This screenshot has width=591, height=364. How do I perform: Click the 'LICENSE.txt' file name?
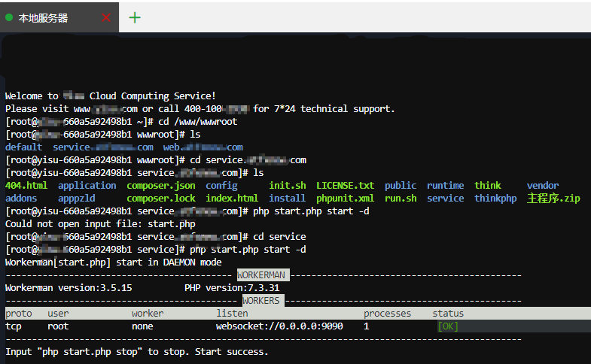pyautogui.click(x=346, y=186)
